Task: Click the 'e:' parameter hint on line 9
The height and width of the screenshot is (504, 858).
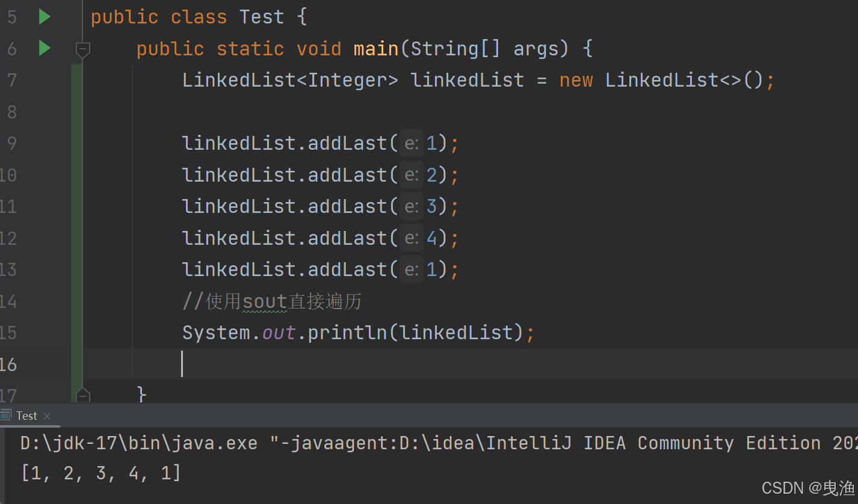Action: pos(412,143)
